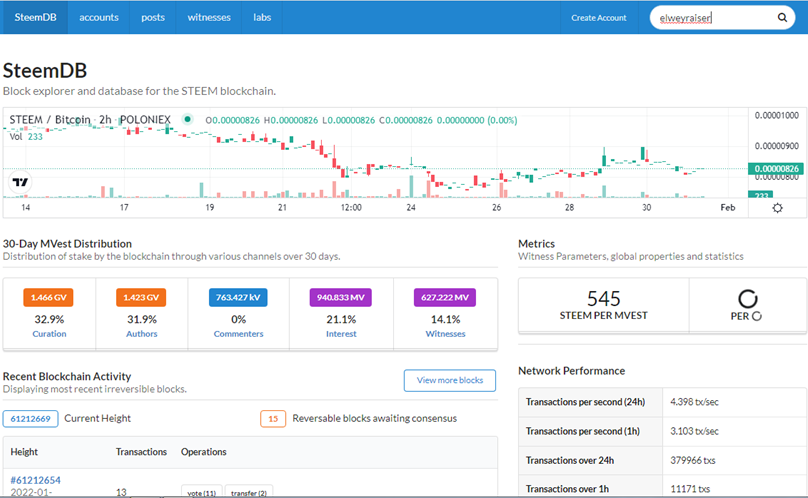Click the Vol 233 indicator label

tap(26, 137)
